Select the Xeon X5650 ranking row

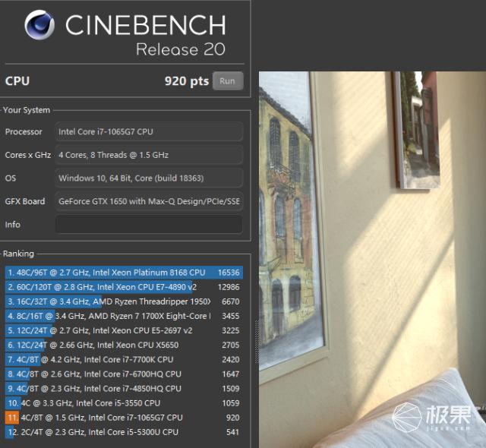click(124, 345)
